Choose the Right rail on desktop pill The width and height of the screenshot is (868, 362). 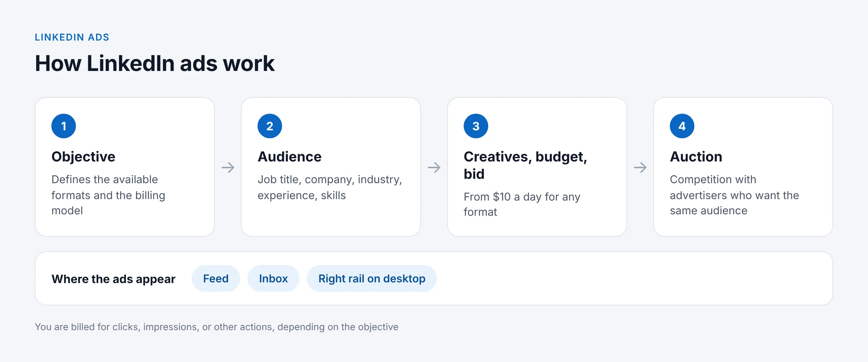[371, 278]
